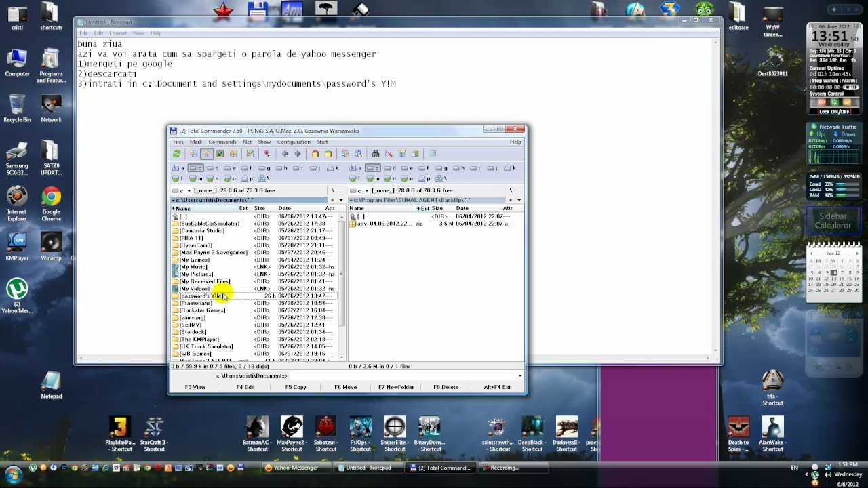Click the F8 Delete button
Screen dimensions: 868x488
pos(446,387)
